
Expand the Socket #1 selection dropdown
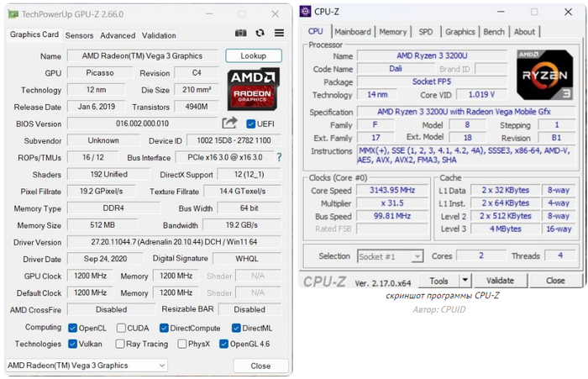point(390,256)
